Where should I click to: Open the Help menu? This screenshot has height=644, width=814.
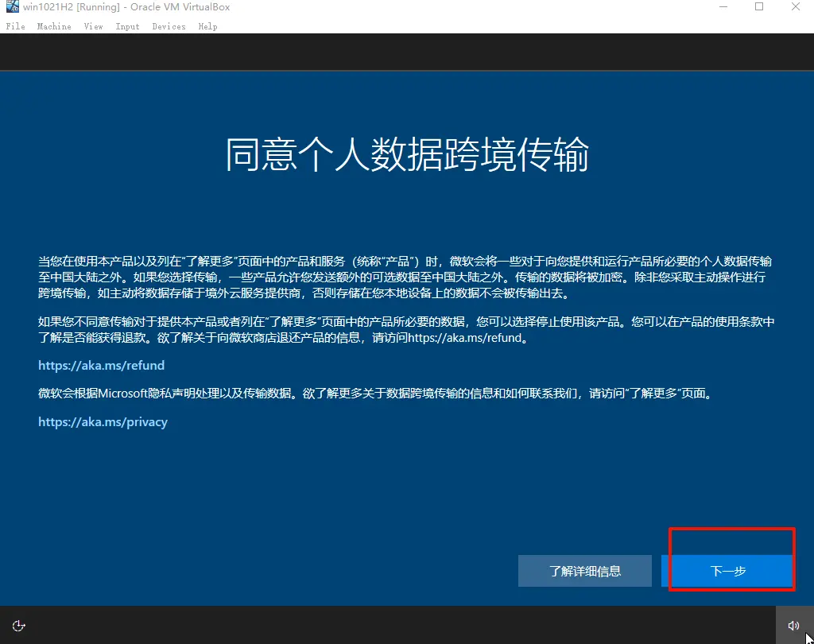coord(207,26)
